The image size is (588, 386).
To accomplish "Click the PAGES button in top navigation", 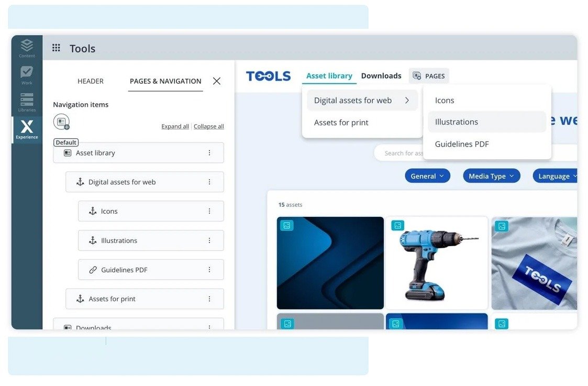I will (x=429, y=76).
